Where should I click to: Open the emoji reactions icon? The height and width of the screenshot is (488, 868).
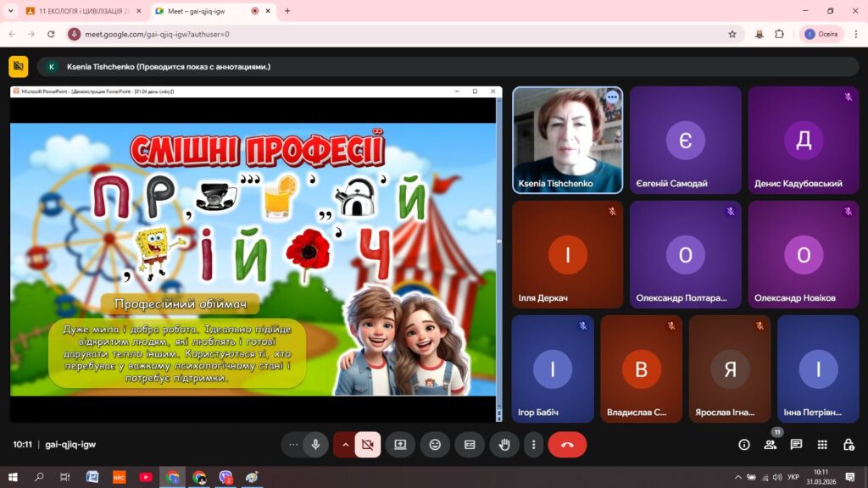click(x=435, y=444)
